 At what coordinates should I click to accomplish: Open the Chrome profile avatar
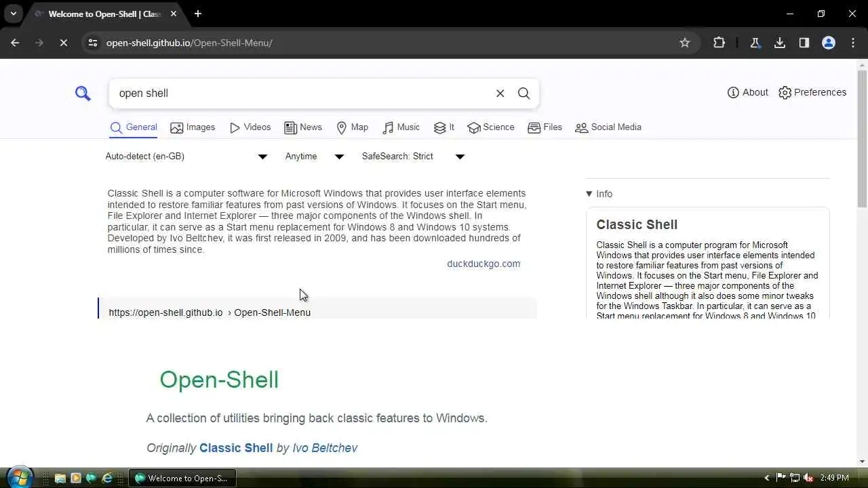[x=829, y=43]
